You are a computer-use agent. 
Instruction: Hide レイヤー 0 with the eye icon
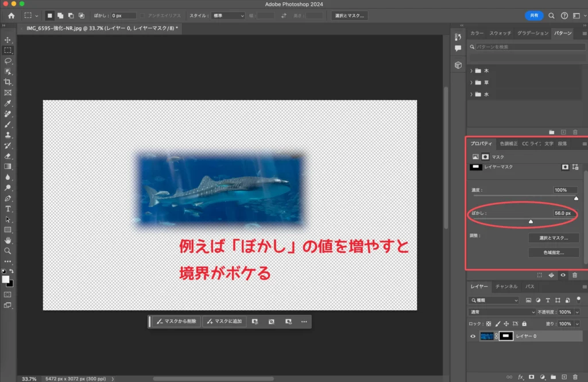[473, 336]
